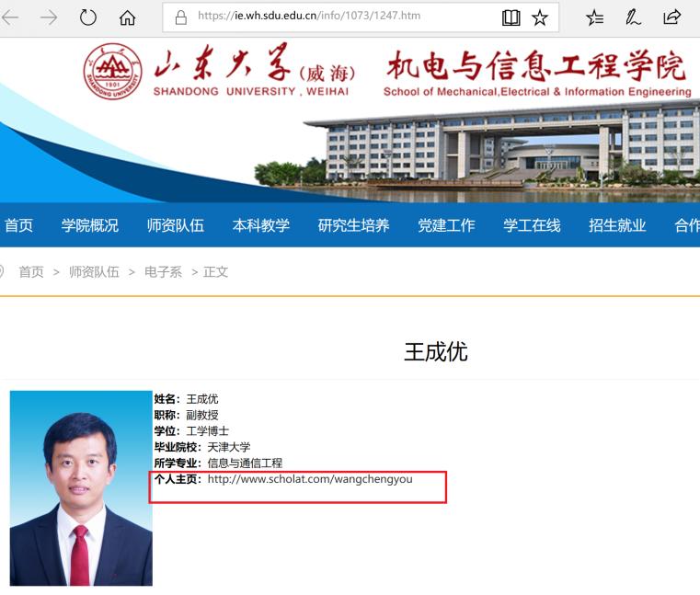Open the scholat.com/wangchengyou homepage link
Viewport: 700px width, 595px height.
(x=310, y=479)
